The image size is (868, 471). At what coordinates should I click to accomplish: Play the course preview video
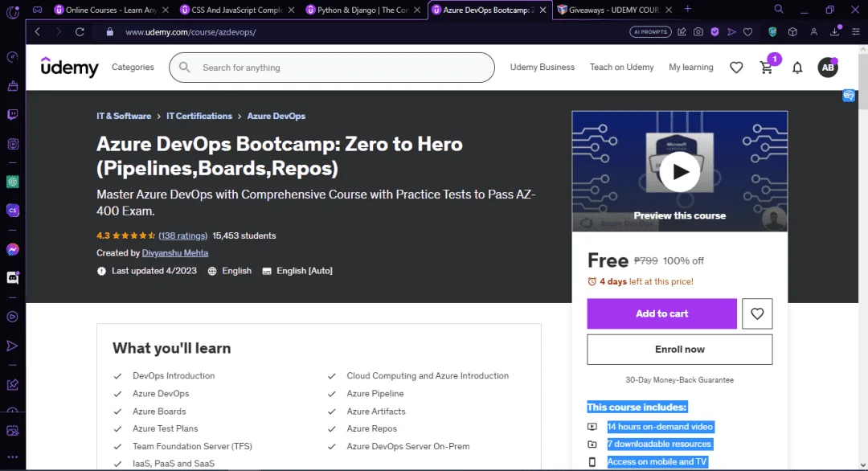point(680,171)
